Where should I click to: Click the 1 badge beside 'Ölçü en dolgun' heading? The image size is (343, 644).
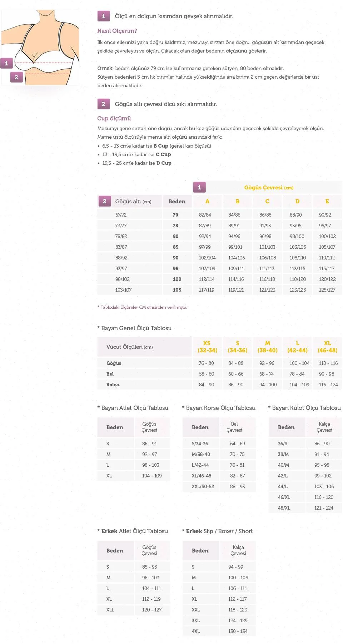coord(104,16)
